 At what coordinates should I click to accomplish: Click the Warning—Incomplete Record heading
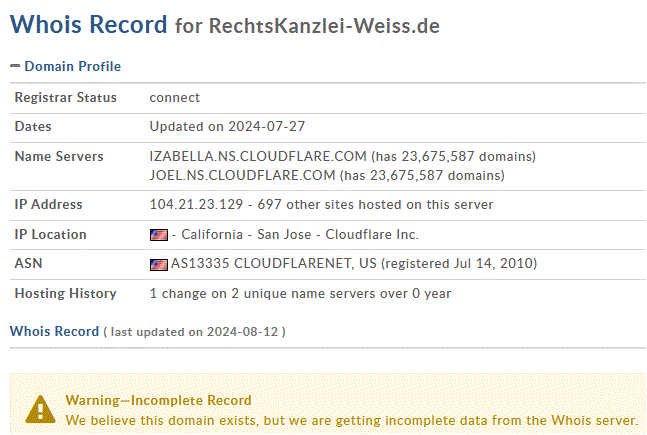[158, 400]
